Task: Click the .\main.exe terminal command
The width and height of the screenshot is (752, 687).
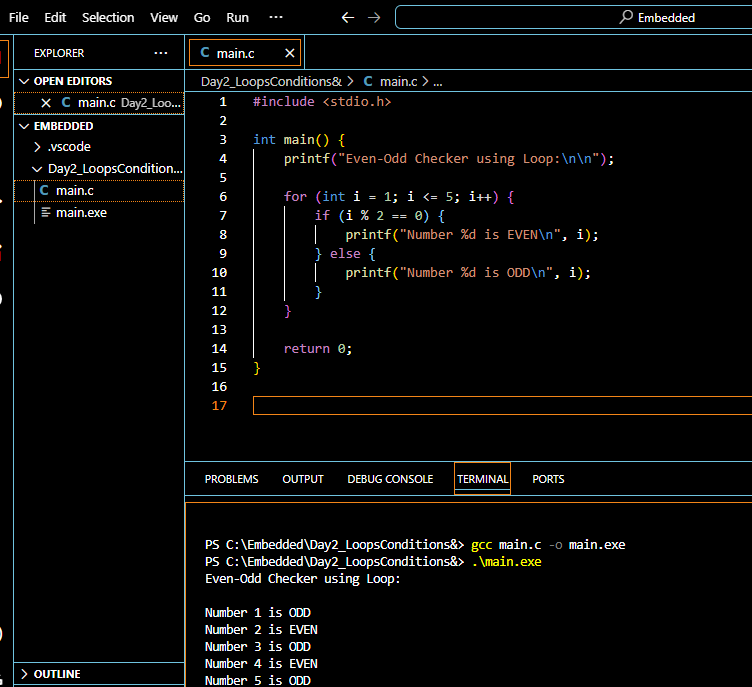Action: [x=506, y=562]
